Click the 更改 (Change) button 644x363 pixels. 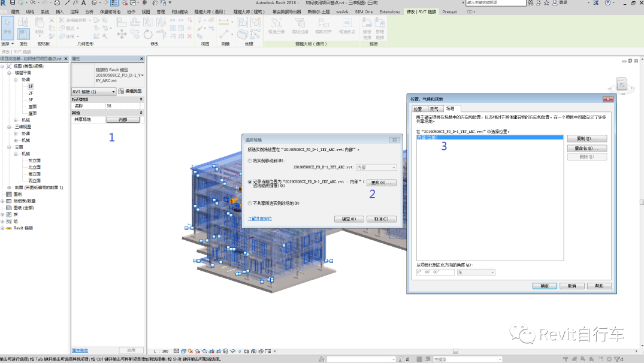[381, 182]
